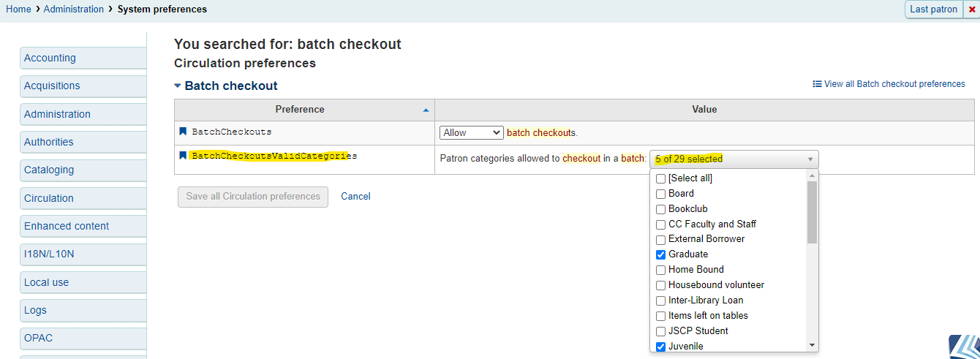Screen dimensions: 980x359
Task: Go to Home in the breadcrumb
Action: pyautogui.click(x=18, y=10)
